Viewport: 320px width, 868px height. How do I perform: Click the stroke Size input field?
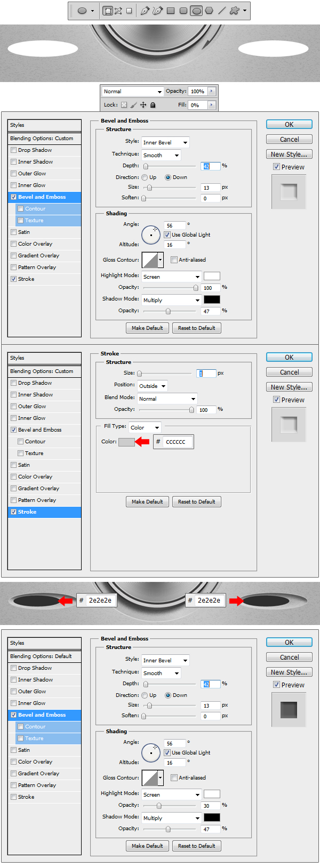pyautogui.click(x=206, y=374)
